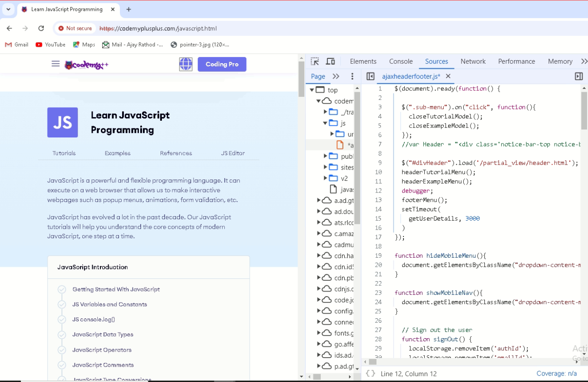
Task: Toggle checkmark for JavaScript Data Types
Action: click(62, 335)
